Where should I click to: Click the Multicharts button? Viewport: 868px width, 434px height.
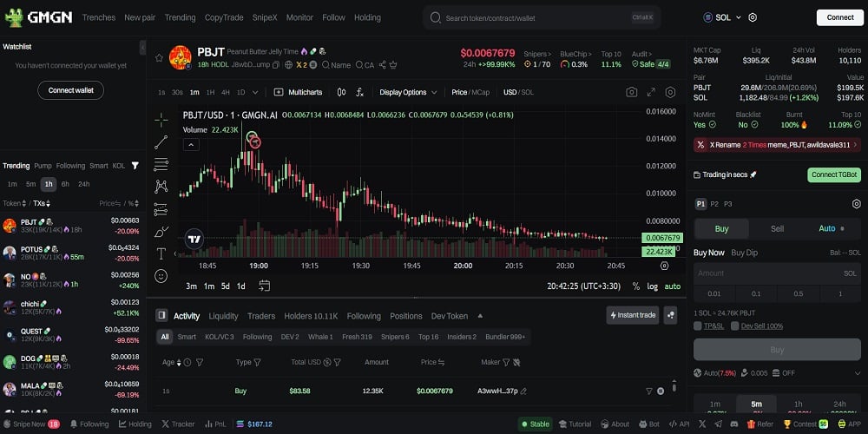click(297, 93)
